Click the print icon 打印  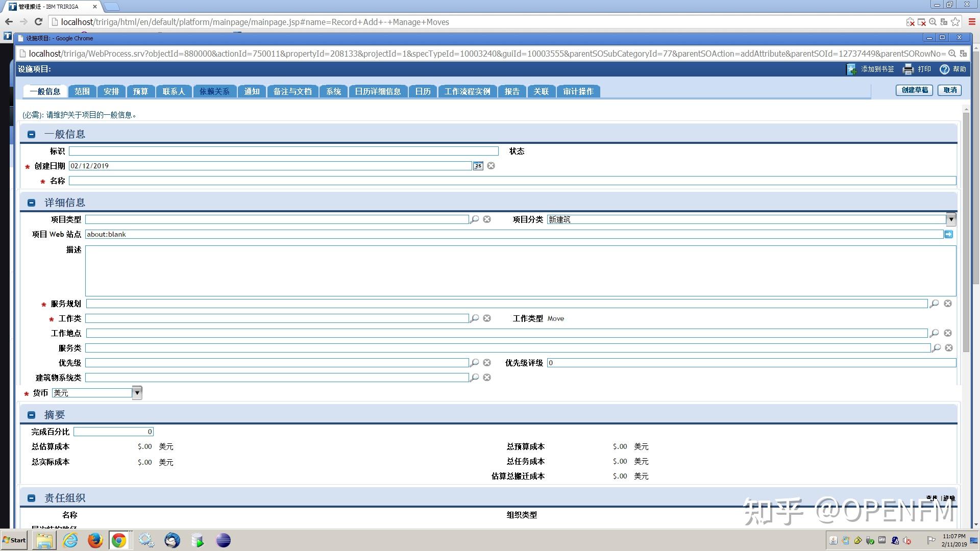click(x=908, y=69)
